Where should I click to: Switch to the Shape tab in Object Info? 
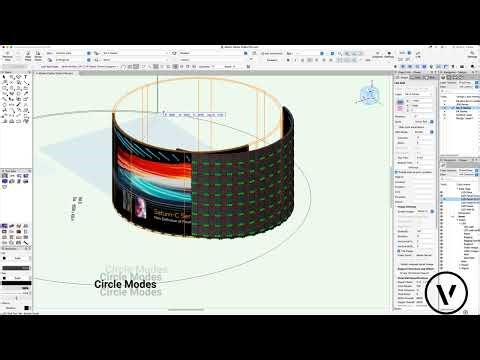(x=402, y=77)
